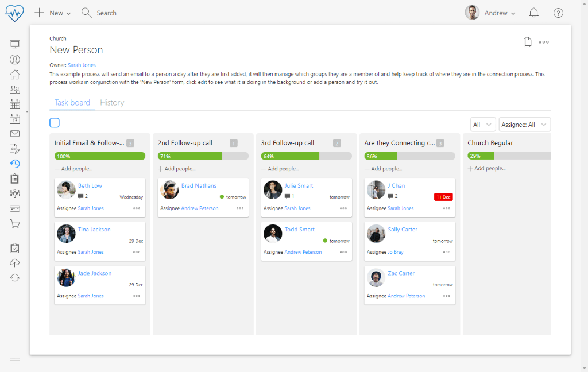The width and height of the screenshot is (588, 372).
Task: Switch to the History tab
Action: 112,103
